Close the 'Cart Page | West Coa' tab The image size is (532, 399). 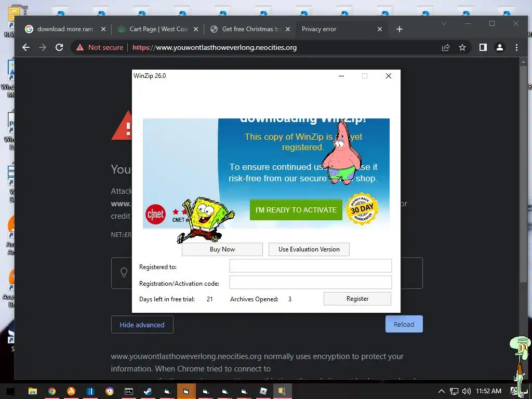coord(196,29)
